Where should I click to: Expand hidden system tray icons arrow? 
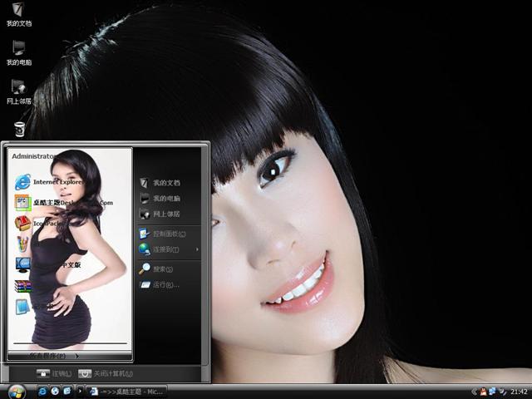click(474, 392)
